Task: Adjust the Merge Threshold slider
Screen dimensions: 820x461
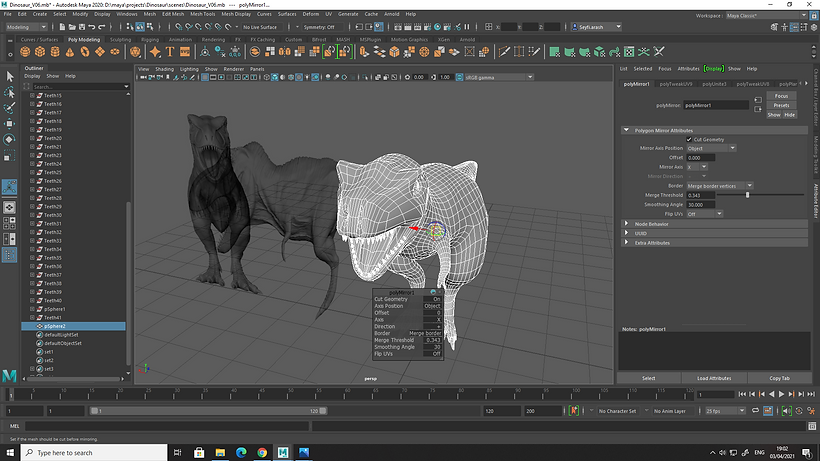Action: coord(747,195)
